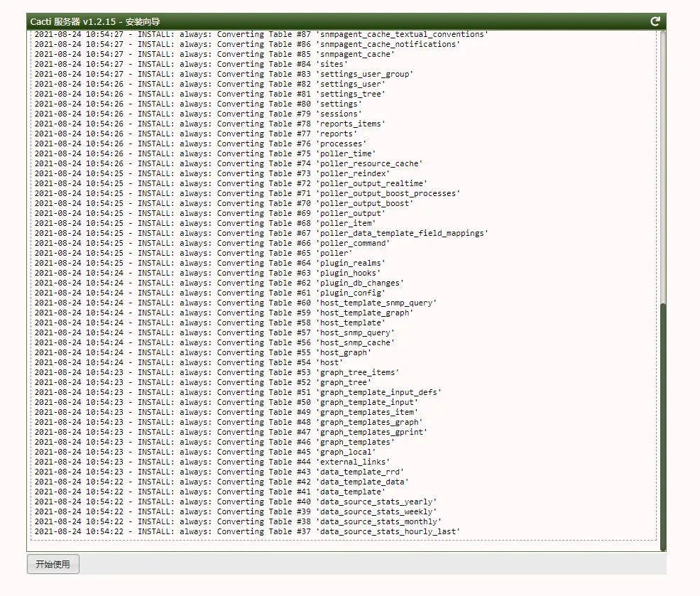Select log line 'data_template_rrd'
700x596 pixels.
[219, 472]
